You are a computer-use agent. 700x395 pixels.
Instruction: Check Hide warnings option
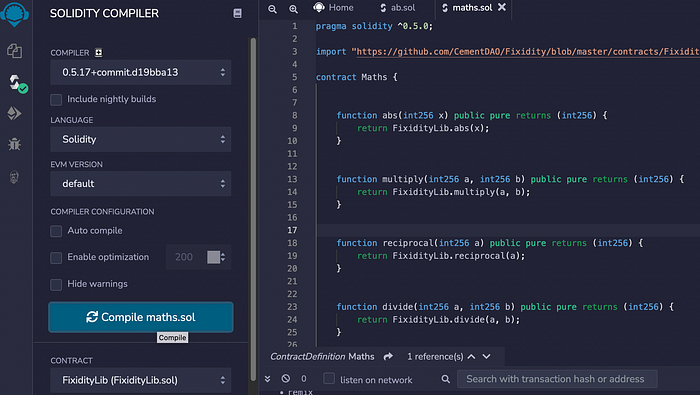coord(56,284)
